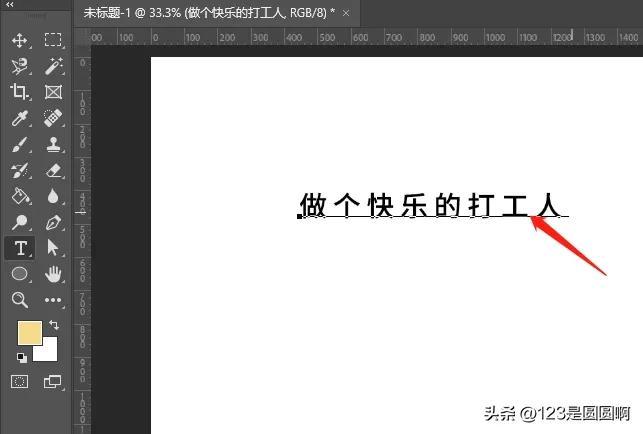The width and height of the screenshot is (643, 434).
Task: Change screen mode
Action: pos(52,381)
